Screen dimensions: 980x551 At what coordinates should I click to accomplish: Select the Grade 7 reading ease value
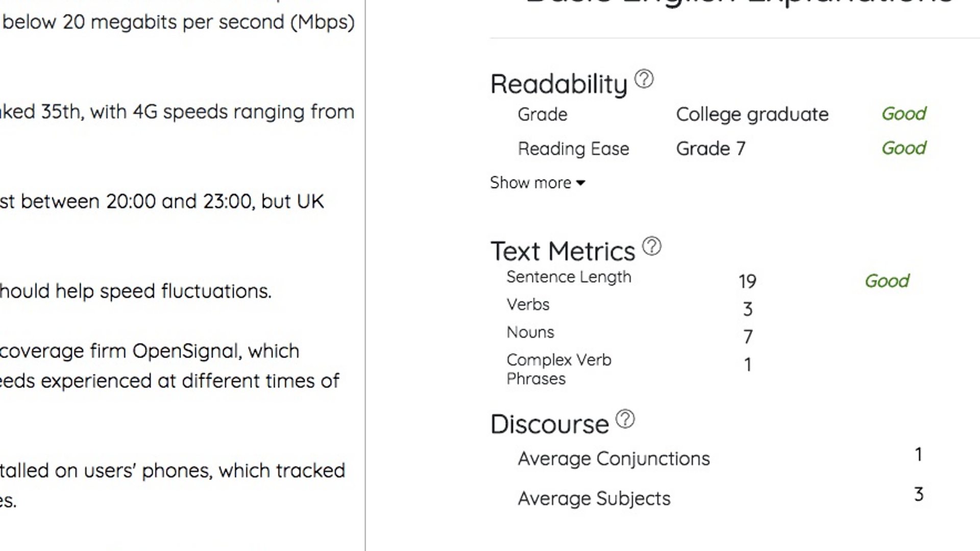tap(710, 149)
